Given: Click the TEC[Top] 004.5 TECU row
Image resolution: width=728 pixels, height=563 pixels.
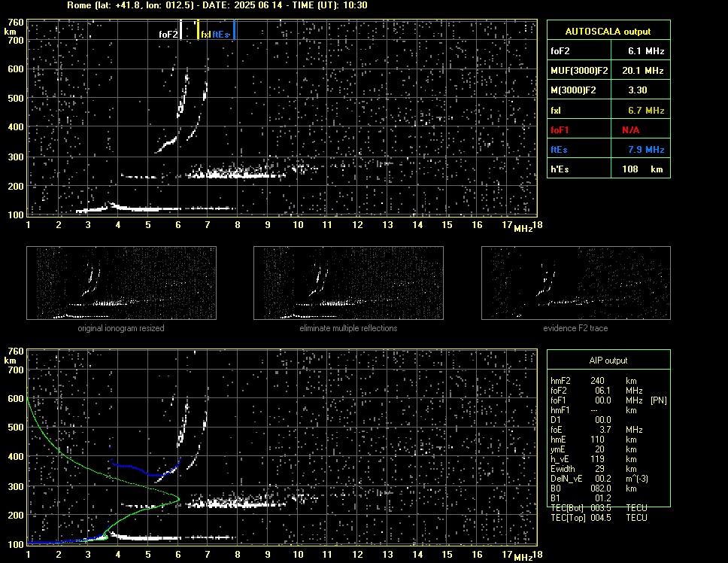Looking at the screenshot, I should pos(599,518).
